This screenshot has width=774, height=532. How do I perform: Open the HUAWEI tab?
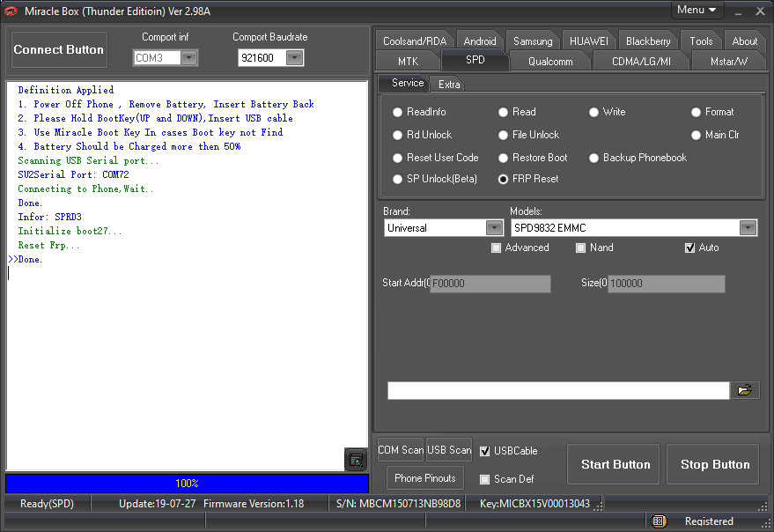(589, 41)
